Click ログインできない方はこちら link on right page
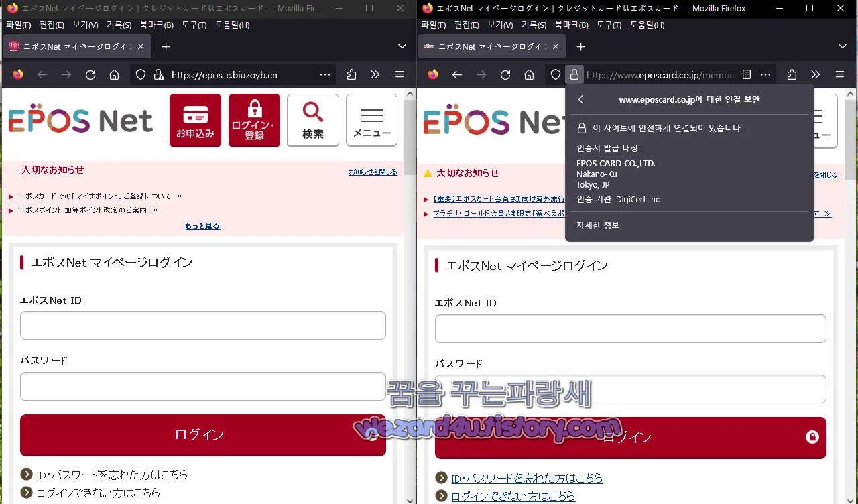Screen dimensions: 858x504 coord(513,496)
